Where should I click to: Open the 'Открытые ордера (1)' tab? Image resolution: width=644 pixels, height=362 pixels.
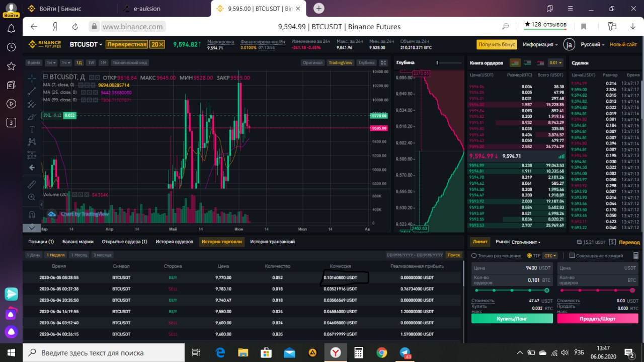tap(124, 242)
